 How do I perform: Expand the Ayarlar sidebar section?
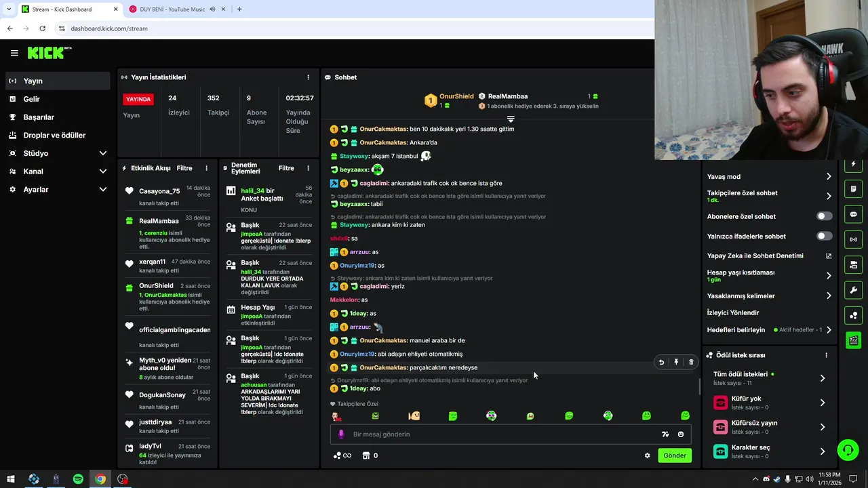103,190
